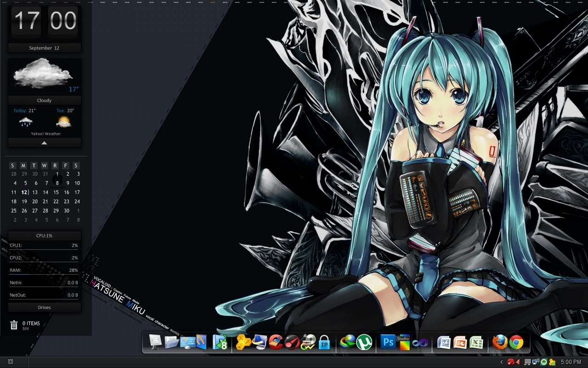
Task: Open the red speedometer dock icon
Action: pyautogui.click(x=292, y=342)
